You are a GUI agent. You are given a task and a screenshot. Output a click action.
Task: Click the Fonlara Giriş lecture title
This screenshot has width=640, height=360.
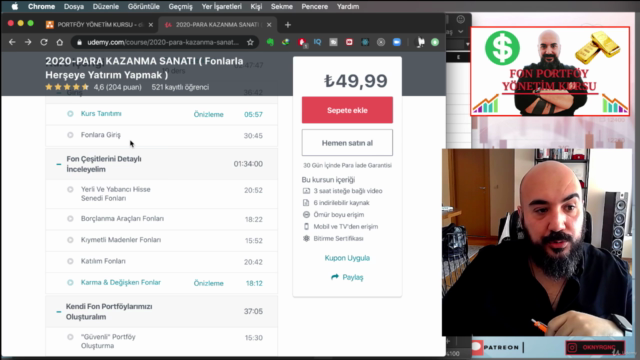101,135
